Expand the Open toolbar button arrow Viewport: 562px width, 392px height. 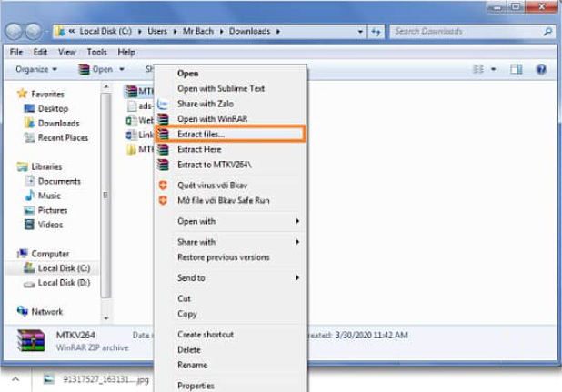point(122,69)
